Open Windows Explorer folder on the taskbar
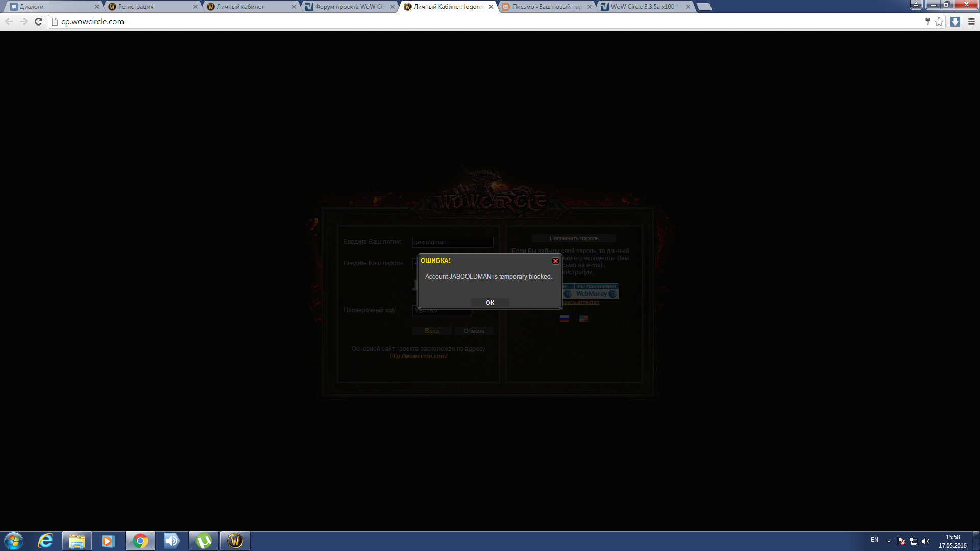This screenshot has width=980, height=551. point(77,541)
